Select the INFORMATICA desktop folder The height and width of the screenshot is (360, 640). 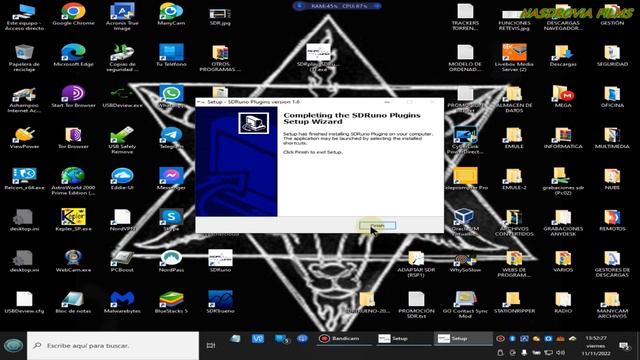pyautogui.click(x=563, y=138)
